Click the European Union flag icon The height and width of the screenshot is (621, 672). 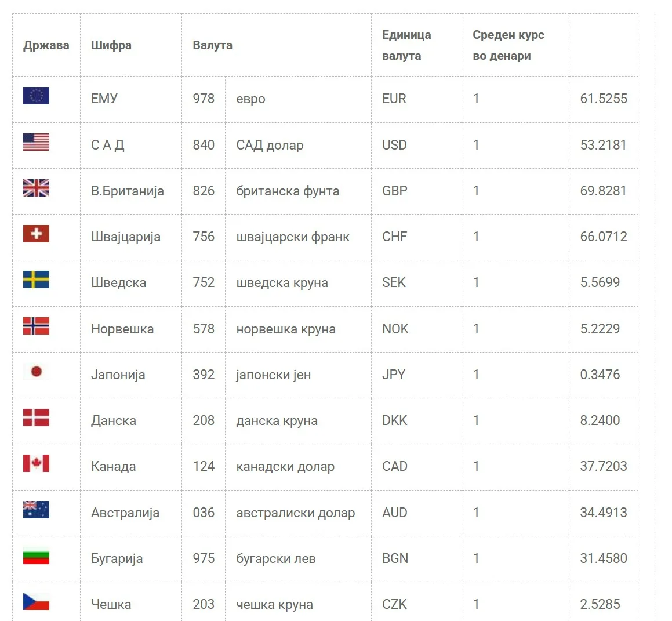click(x=36, y=96)
